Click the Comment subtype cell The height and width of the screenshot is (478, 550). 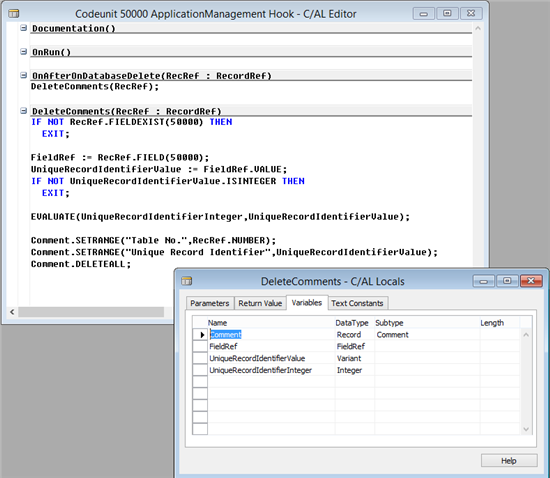click(427, 335)
